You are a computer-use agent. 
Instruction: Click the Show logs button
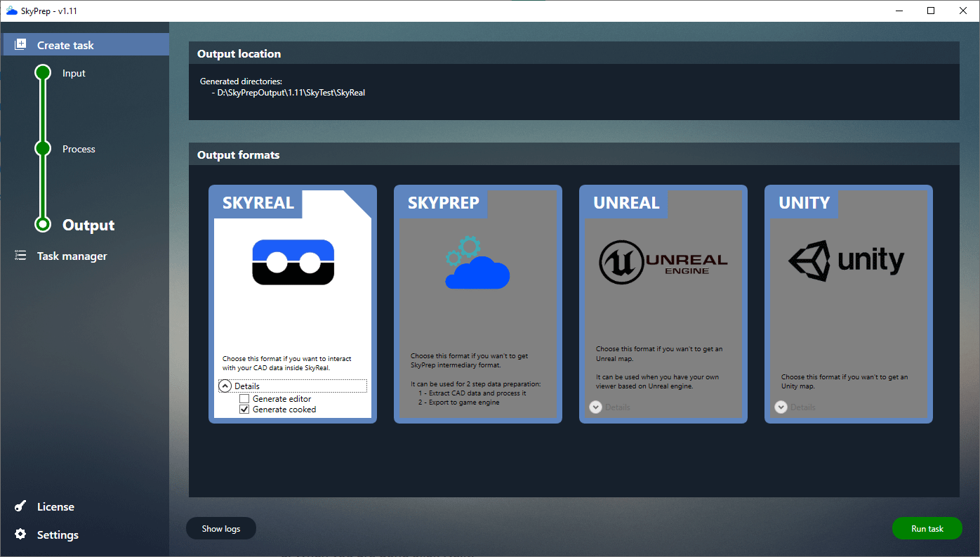221,528
